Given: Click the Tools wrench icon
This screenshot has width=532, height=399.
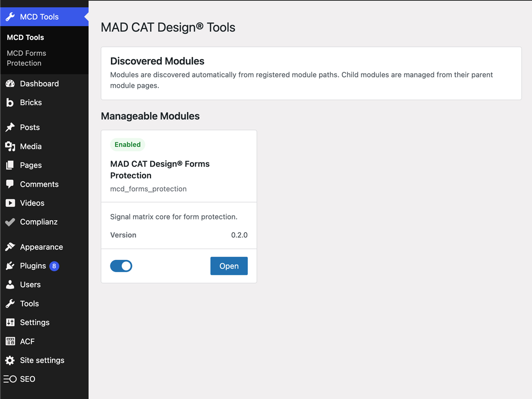Looking at the screenshot, I should (x=10, y=304).
